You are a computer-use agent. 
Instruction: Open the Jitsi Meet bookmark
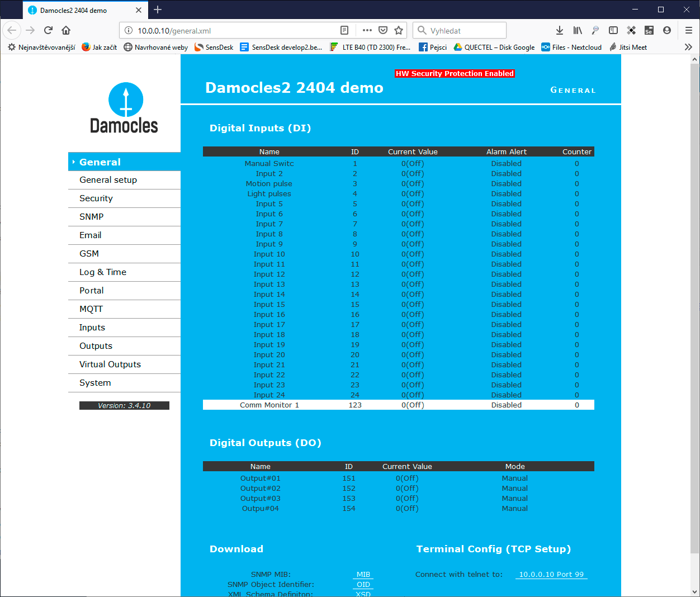click(628, 47)
